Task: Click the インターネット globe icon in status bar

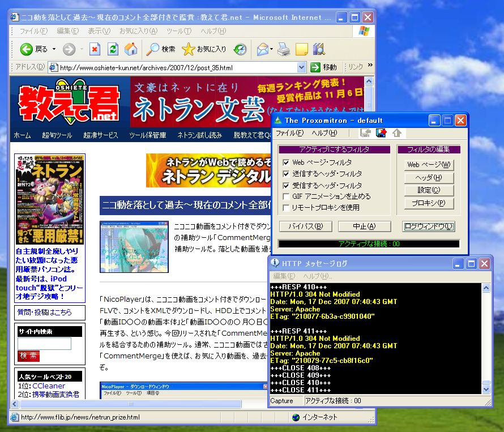Action: 296,417
